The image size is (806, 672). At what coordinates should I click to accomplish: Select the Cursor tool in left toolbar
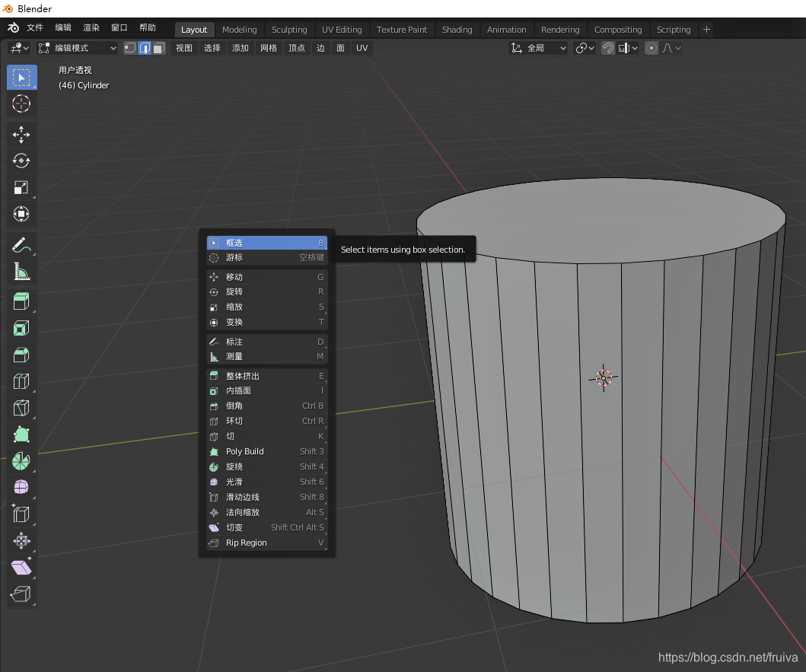21,104
